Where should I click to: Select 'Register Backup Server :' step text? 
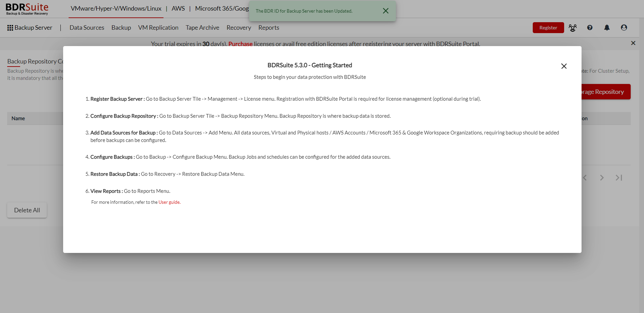tap(117, 99)
